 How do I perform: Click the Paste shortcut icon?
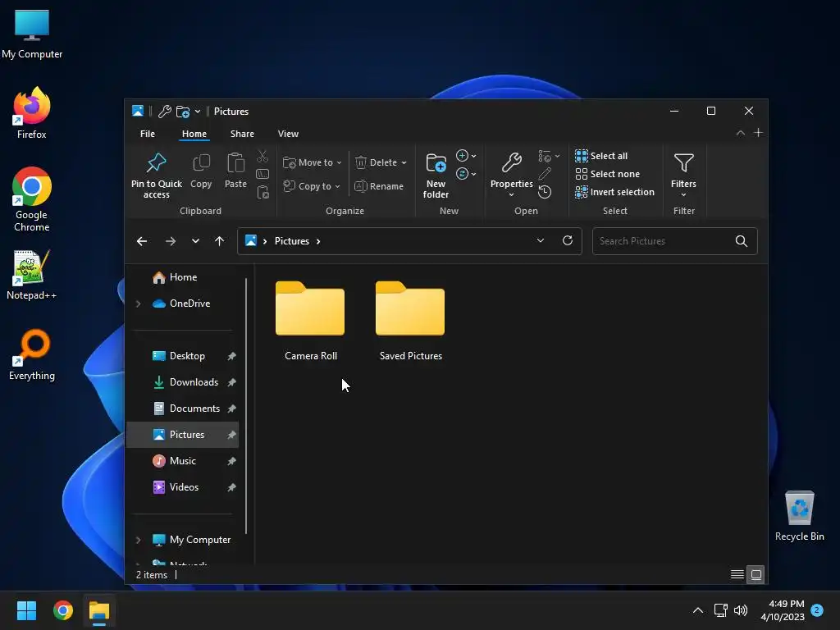click(262, 192)
